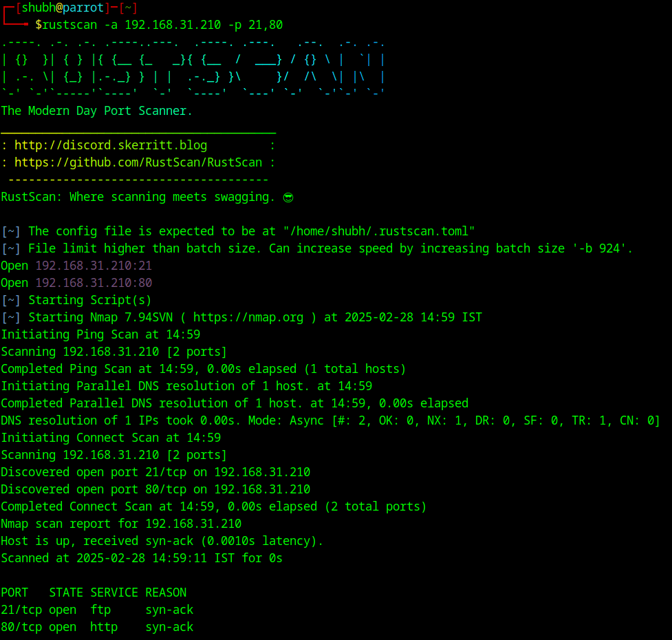This screenshot has width=672, height=640.
Task: Click the SERVICE column header
Action: 114,593
